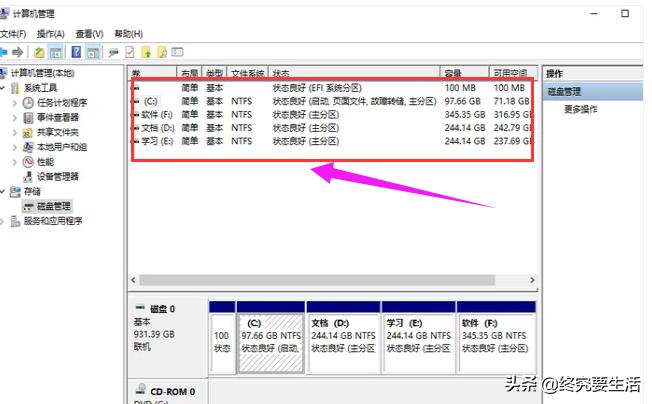Expand the 本地用户和组 branch chevron
The width and height of the screenshot is (652, 404).
(15, 147)
